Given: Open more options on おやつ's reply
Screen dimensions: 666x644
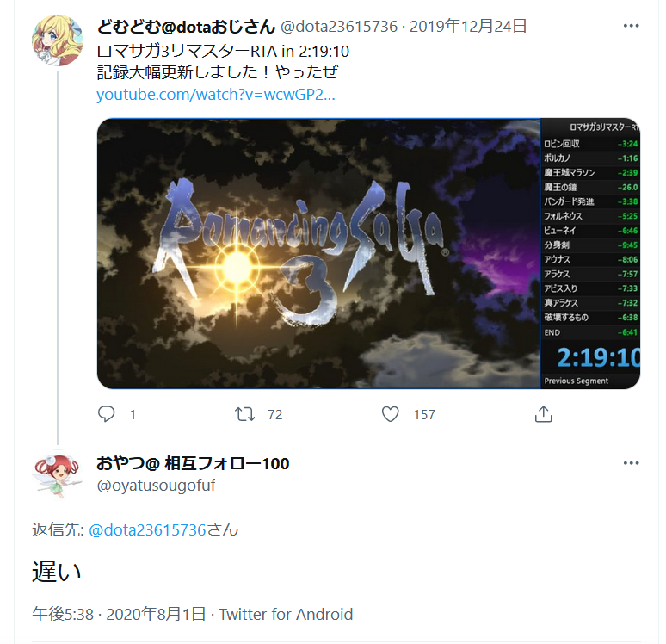Looking at the screenshot, I should [x=632, y=463].
